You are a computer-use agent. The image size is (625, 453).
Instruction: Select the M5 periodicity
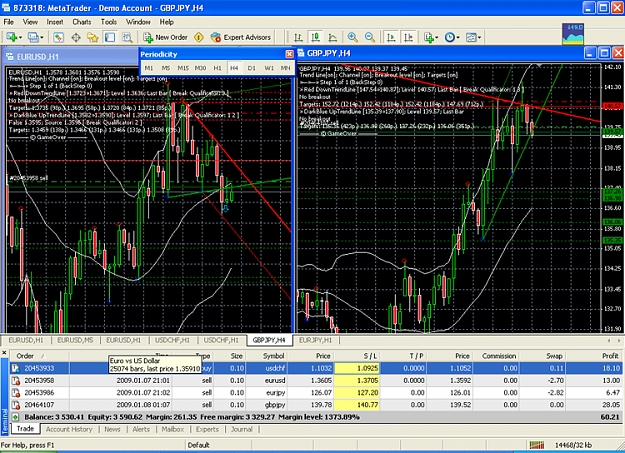point(166,68)
